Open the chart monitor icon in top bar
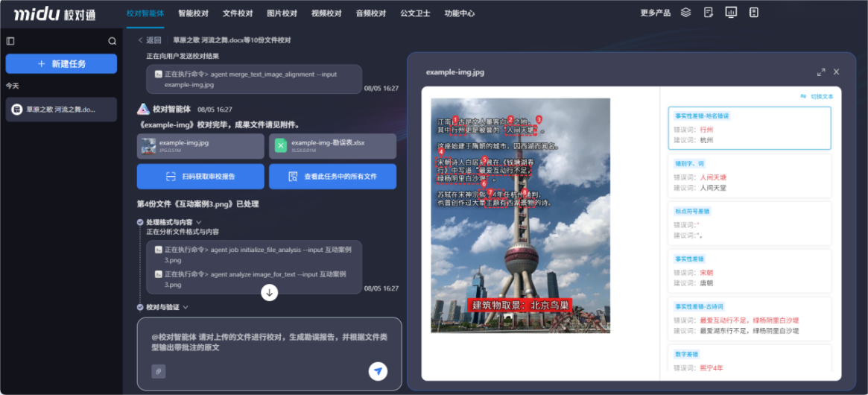868x395 pixels. point(731,12)
